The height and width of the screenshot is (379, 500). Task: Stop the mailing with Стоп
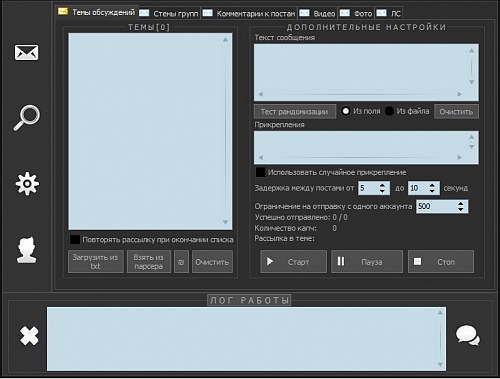click(x=441, y=262)
